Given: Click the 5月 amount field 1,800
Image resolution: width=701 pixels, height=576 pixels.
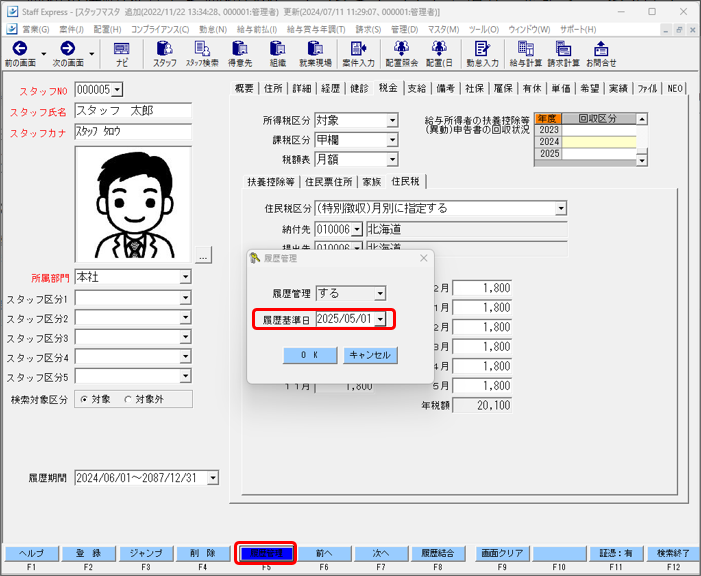Looking at the screenshot, I should (482, 386).
